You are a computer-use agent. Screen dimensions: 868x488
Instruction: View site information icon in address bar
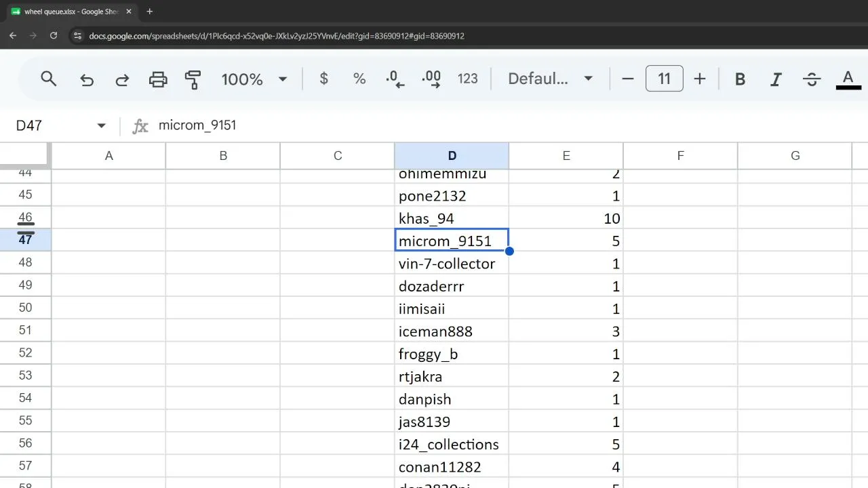pyautogui.click(x=77, y=36)
